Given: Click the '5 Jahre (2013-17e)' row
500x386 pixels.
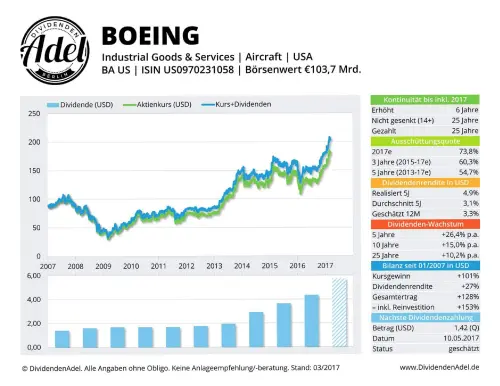Looking at the screenshot, I should (x=425, y=172).
